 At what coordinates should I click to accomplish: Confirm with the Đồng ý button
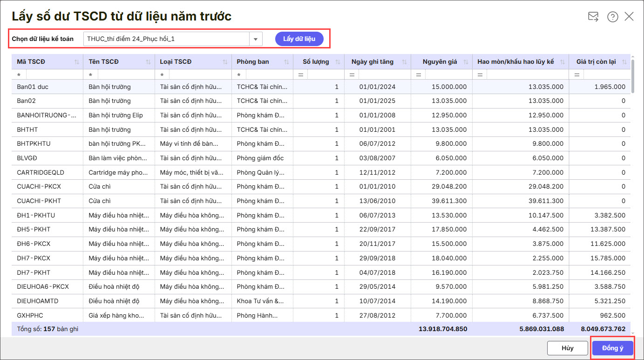612,348
